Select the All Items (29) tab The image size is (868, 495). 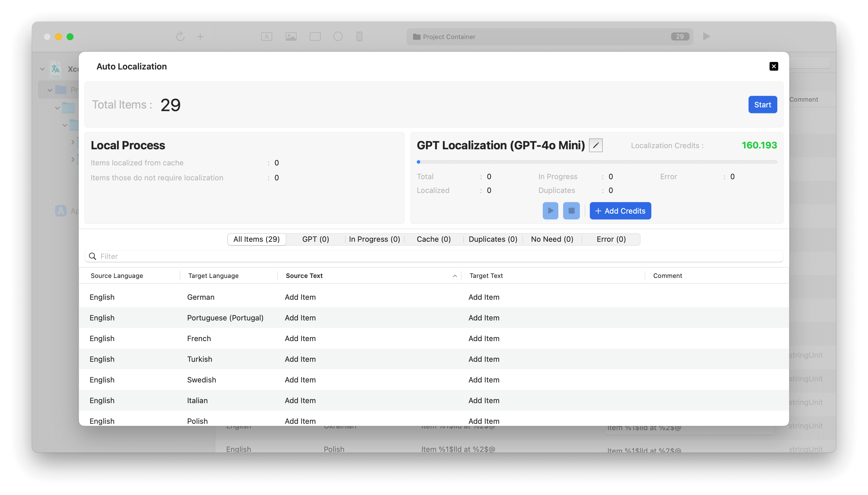pyautogui.click(x=257, y=239)
